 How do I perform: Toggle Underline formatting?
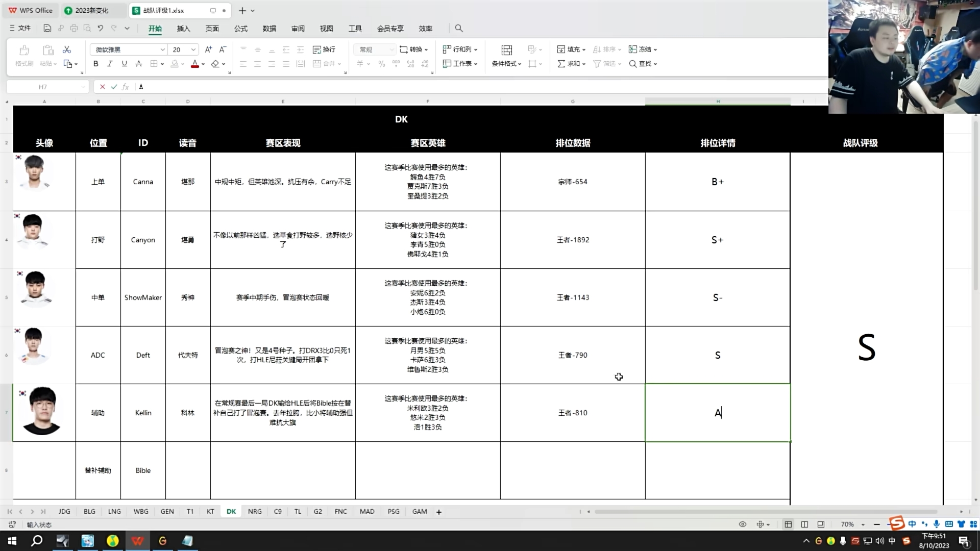pos(124,64)
